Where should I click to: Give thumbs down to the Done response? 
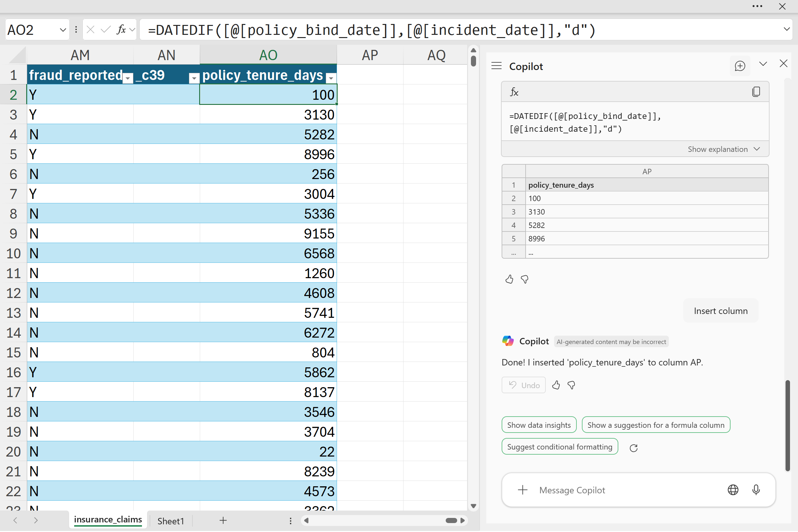pyautogui.click(x=571, y=385)
